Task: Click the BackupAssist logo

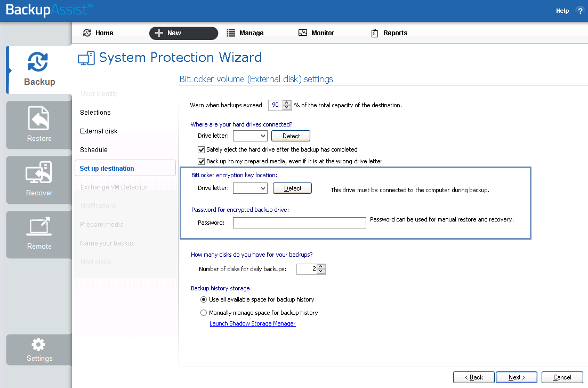Action: pyautogui.click(x=50, y=10)
